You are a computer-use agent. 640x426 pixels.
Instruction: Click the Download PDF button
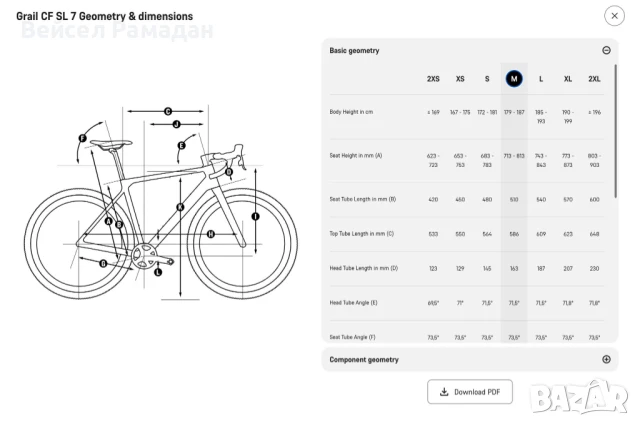click(470, 392)
